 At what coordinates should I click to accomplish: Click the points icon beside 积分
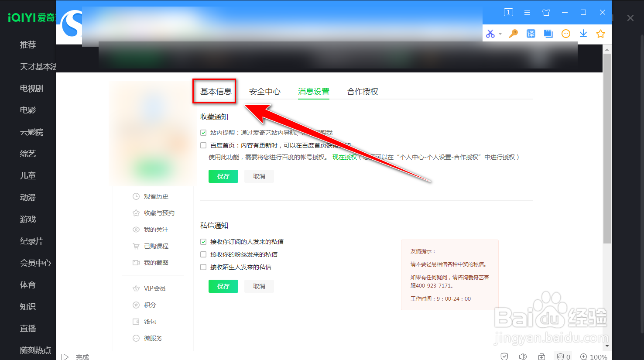point(136,305)
